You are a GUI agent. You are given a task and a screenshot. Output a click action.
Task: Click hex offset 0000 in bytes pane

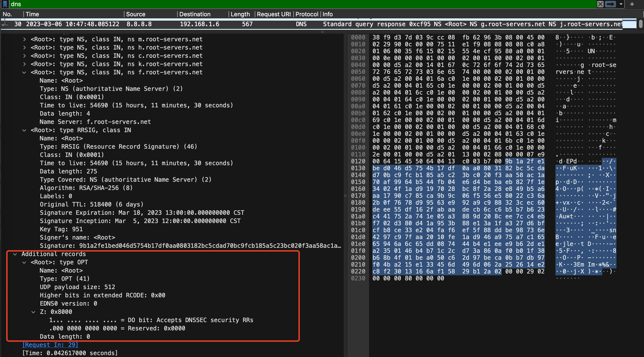[x=358, y=37]
